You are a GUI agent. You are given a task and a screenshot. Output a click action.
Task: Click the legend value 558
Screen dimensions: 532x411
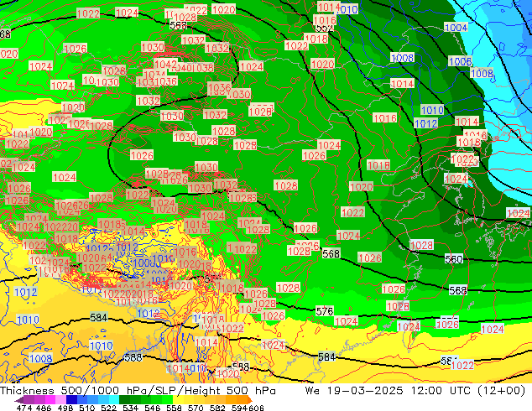pos(174,408)
